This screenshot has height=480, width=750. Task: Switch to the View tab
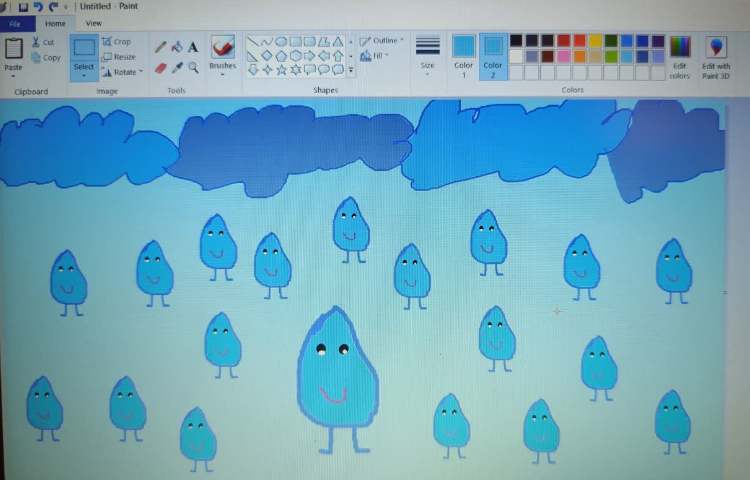pyautogui.click(x=93, y=23)
